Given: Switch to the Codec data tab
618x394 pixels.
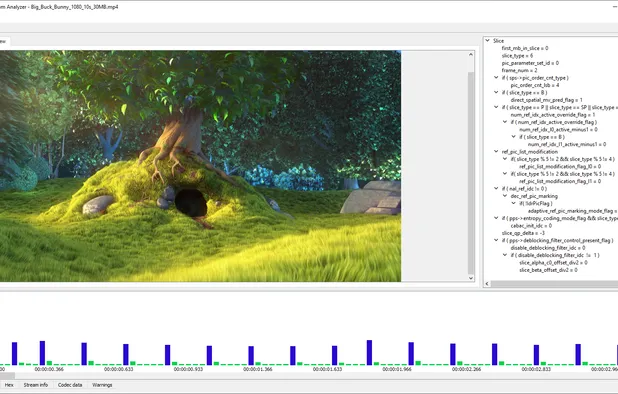Looking at the screenshot, I should click(x=70, y=385).
